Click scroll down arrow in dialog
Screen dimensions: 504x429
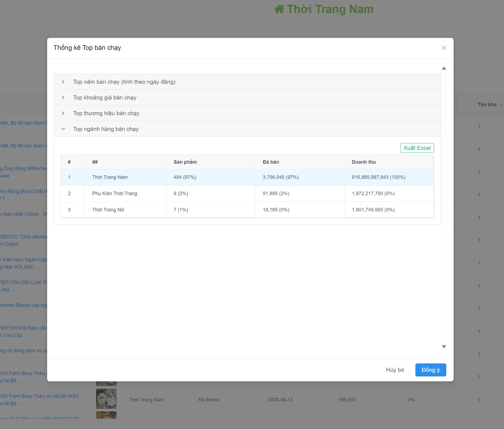tap(444, 347)
